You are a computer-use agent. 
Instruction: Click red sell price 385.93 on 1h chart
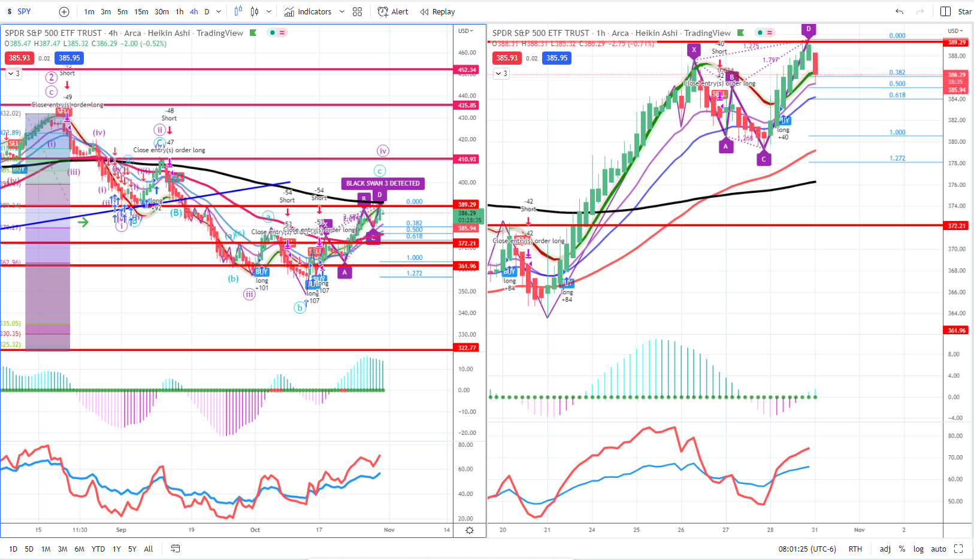coord(507,58)
